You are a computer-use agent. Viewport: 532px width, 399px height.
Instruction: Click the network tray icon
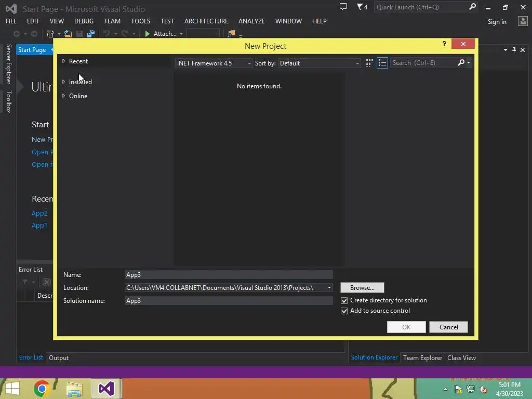pos(471,389)
